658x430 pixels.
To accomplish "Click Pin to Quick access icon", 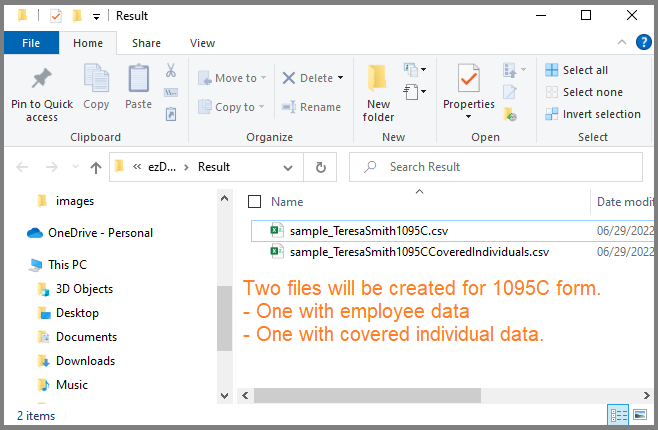I will pos(42,78).
